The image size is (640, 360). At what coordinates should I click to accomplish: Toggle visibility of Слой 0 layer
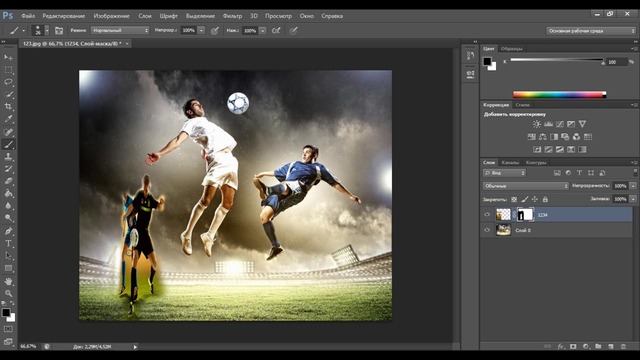pos(487,230)
